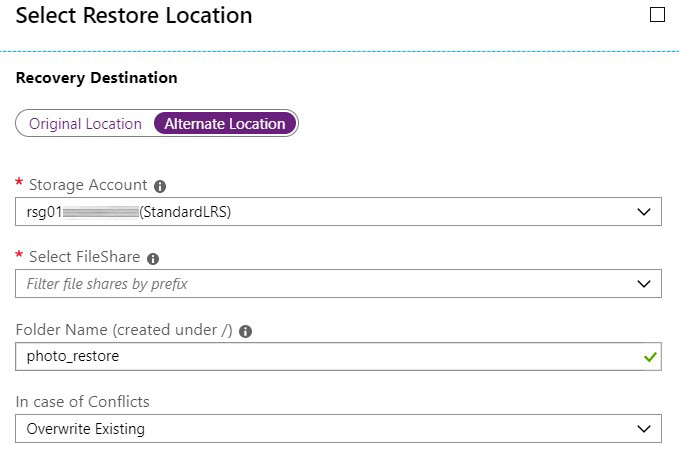Expand the Storage Account dropdown arrow
The height and width of the screenshot is (464, 679).
tap(644, 212)
